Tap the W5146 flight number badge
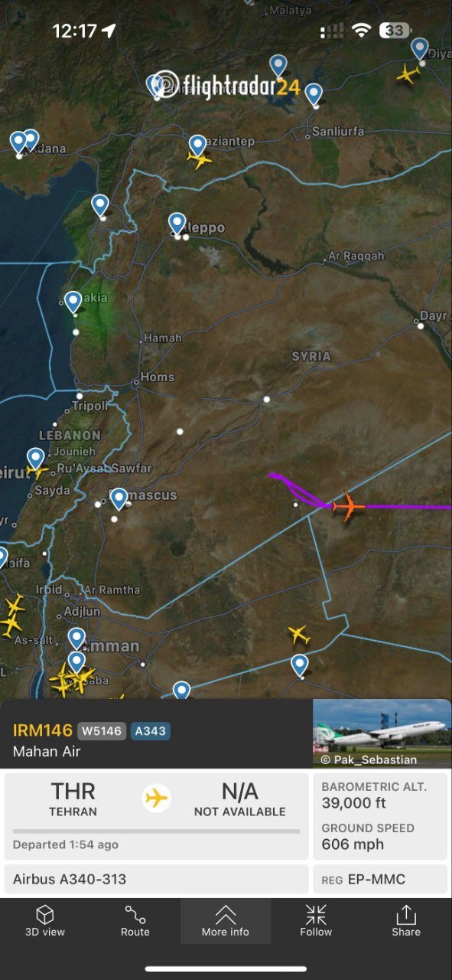 tap(102, 731)
